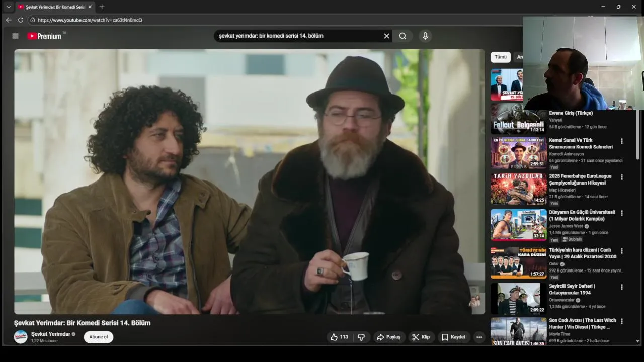Open menu for 2025 Fenerbahçe EuroLeague video
The image size is (644, 362).
622,177
